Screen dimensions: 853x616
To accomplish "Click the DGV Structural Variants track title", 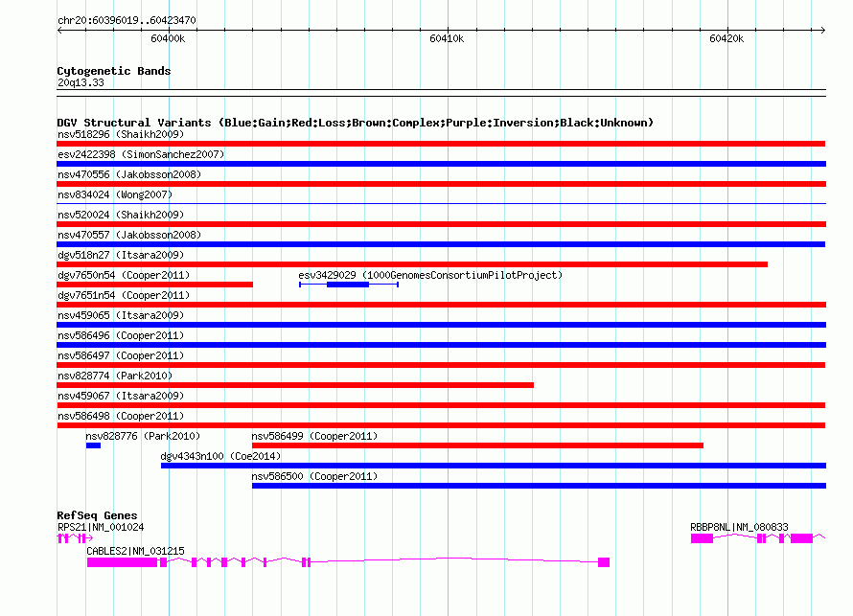I will (x=356, y=123).
